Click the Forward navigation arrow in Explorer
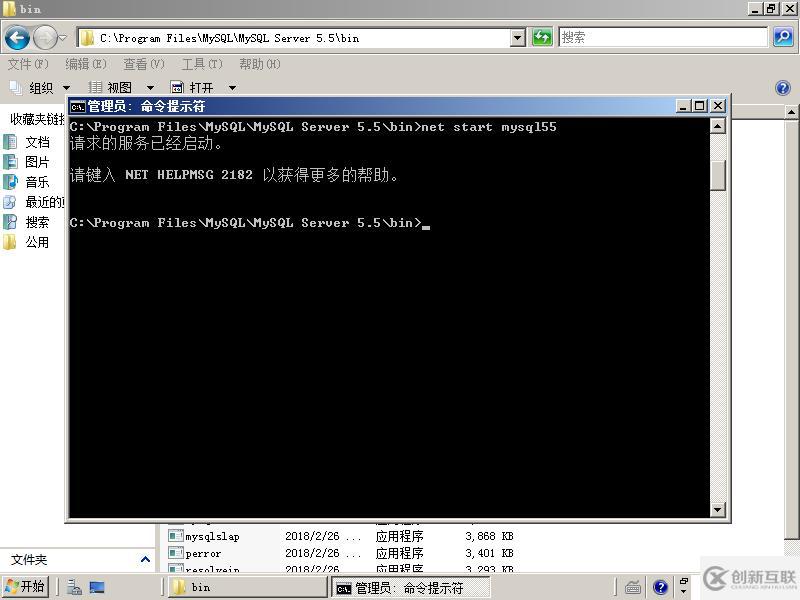 click(45, 38)
